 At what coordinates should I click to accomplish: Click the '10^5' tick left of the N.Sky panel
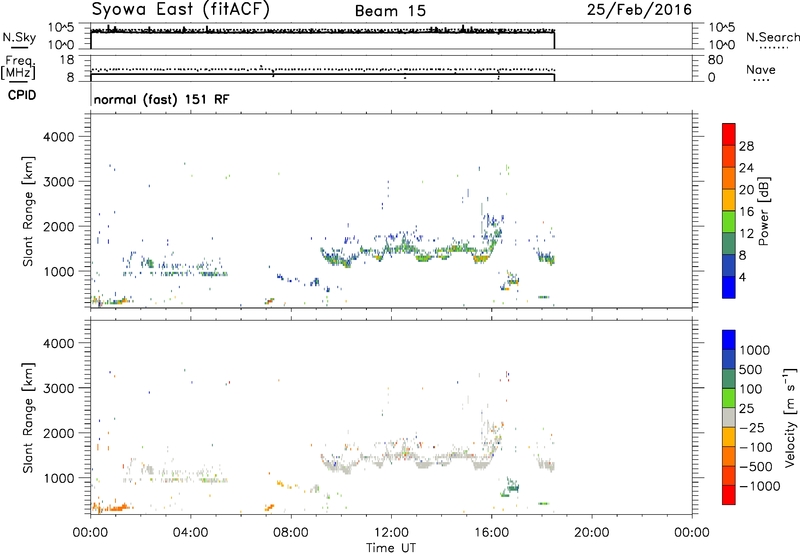[x=61, y=27]
